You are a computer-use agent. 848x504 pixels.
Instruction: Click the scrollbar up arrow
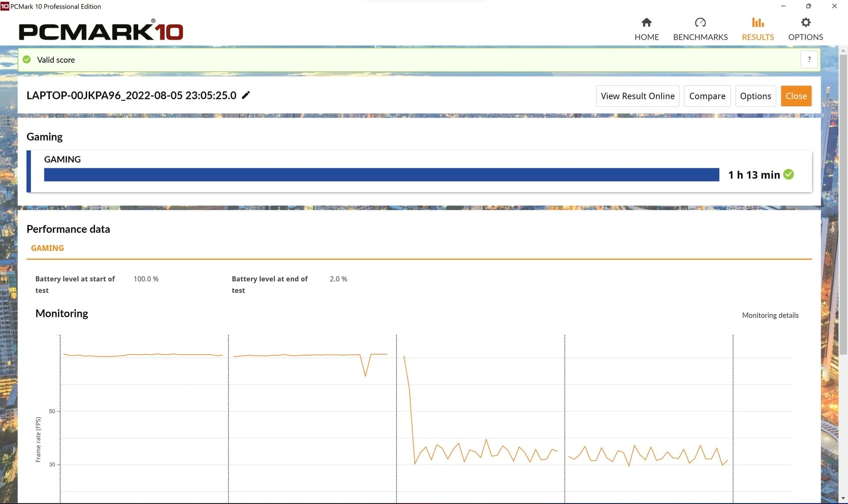tap(843, 50)
